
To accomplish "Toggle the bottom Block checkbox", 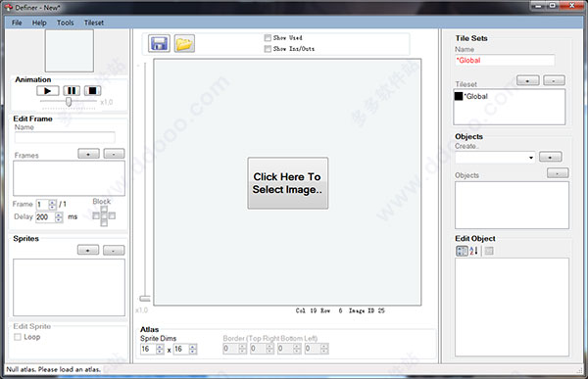I will click(104, 223).
